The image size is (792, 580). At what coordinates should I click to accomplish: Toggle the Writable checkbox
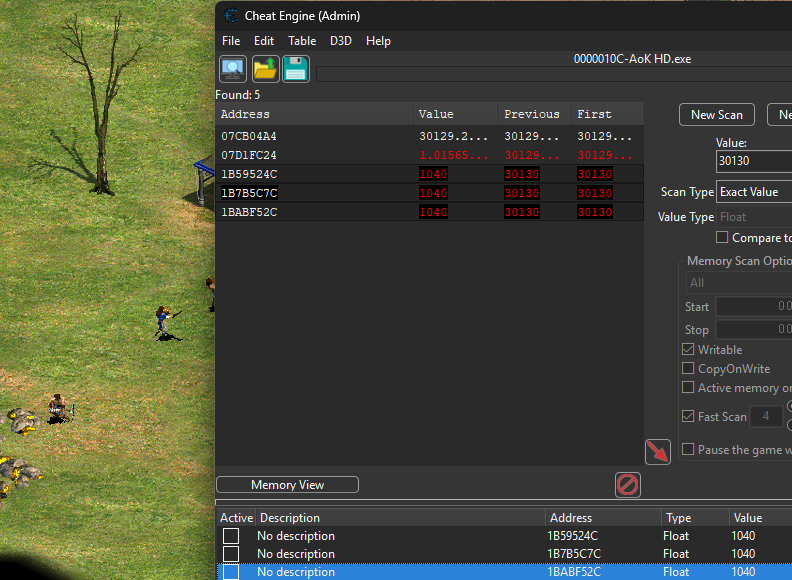coord(688,349)
